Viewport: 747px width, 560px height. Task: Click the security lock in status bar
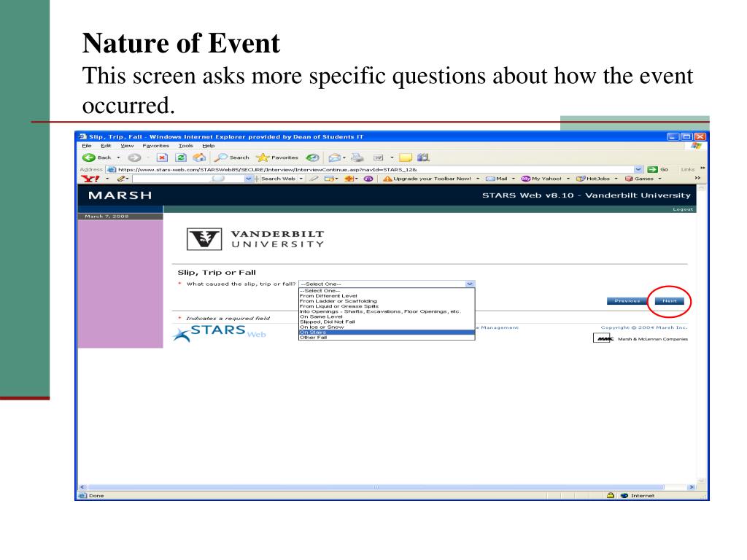click(611, 495)
